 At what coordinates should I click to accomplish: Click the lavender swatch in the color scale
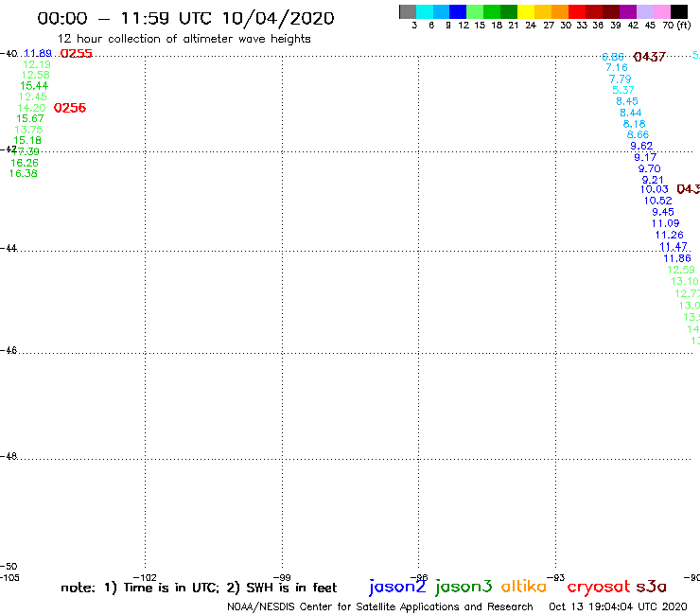(645, 11)
